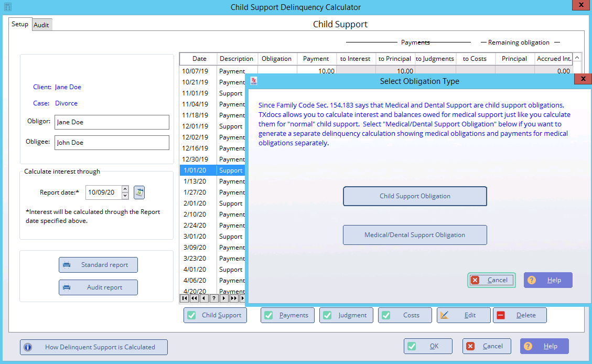Switch to the Audit tab
This screenshot has width=592, height=364.
(41, 25)
